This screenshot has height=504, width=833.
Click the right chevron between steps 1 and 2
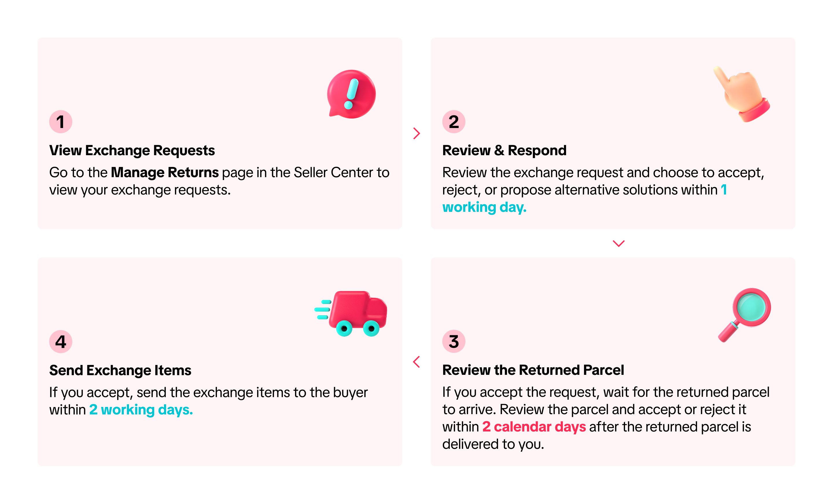pyautogui.click(x=417, y=134)
